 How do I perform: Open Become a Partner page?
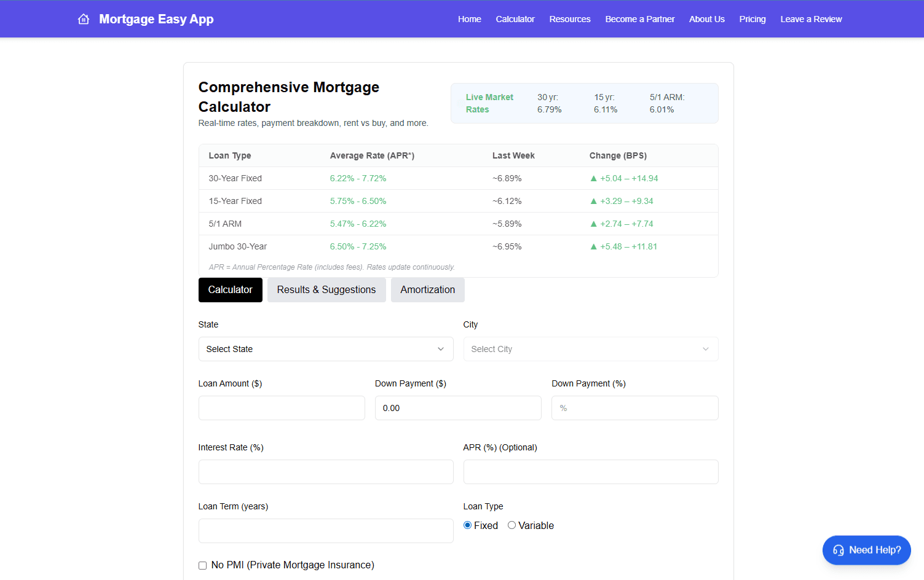pos(640,19)
